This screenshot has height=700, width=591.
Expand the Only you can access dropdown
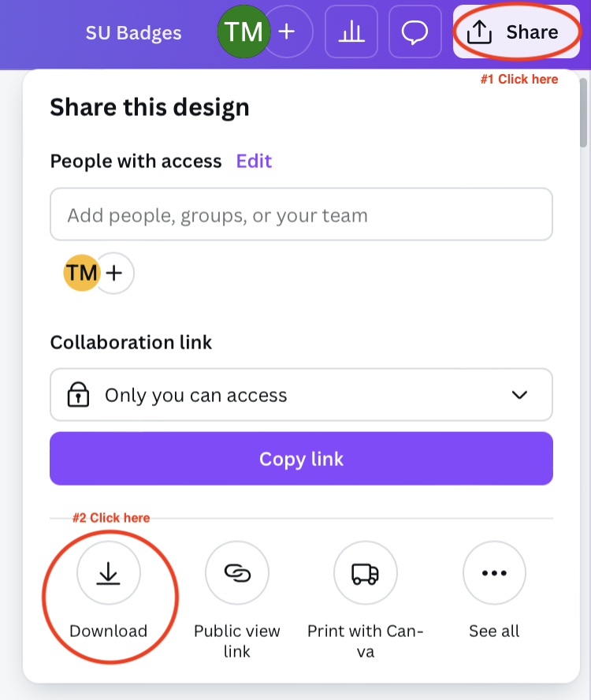[x=301, y=395]
